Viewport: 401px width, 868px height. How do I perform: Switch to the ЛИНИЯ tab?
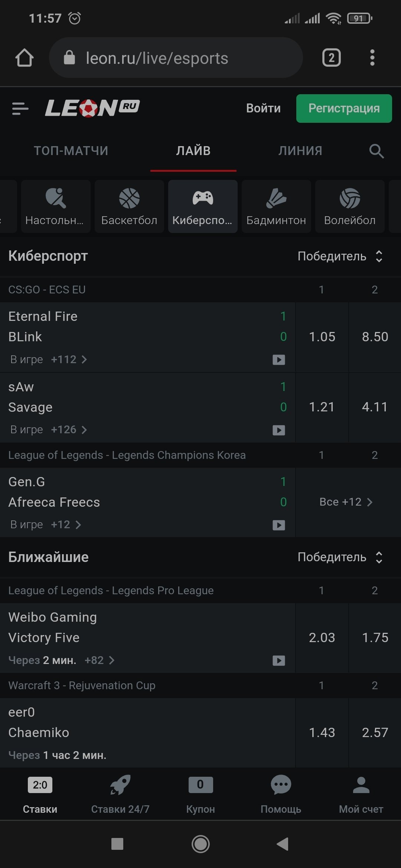pos(300,151)
